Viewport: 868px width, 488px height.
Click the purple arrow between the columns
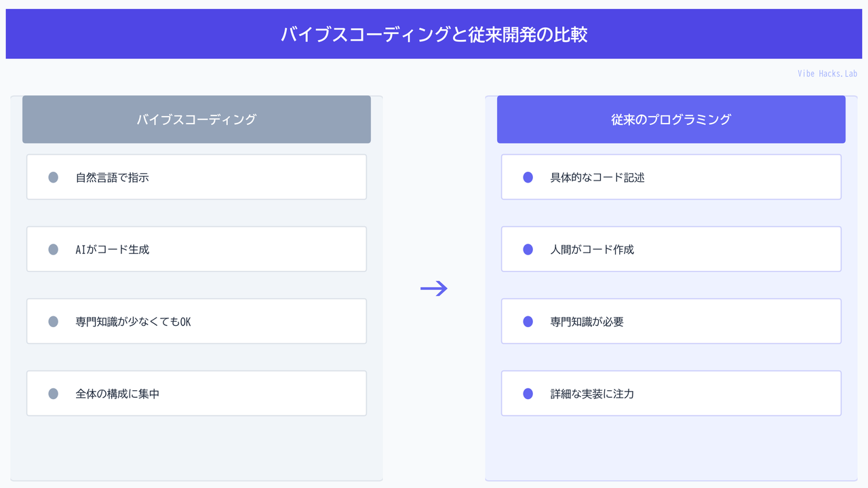coord(434,288)
